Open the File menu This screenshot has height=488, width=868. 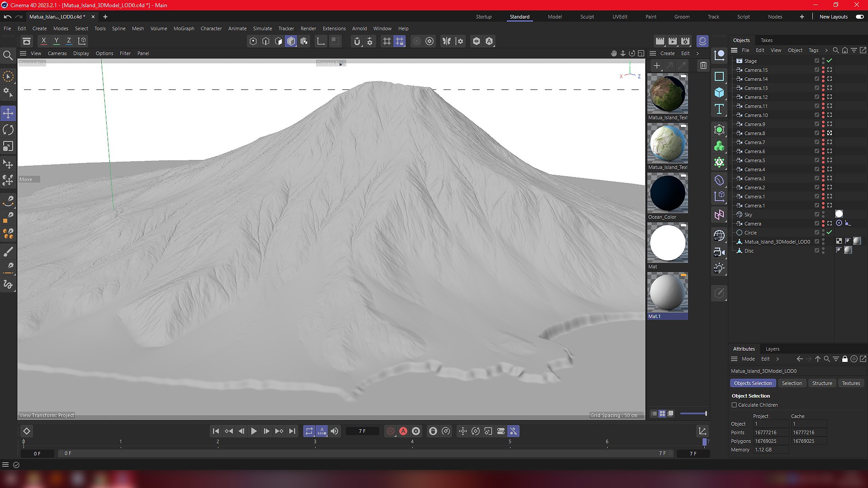coord(7,28)
